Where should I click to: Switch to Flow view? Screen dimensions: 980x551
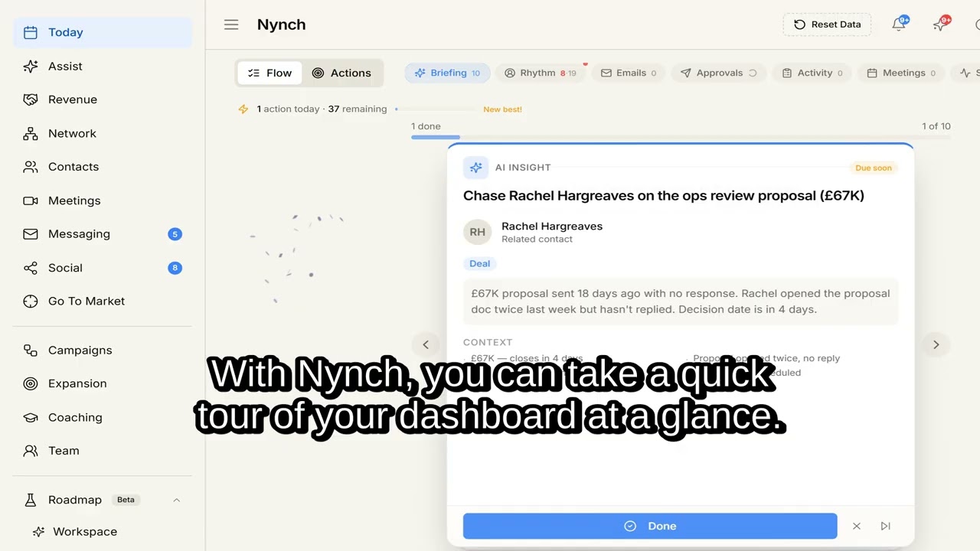pyautogui.click(x=270, y=73)
